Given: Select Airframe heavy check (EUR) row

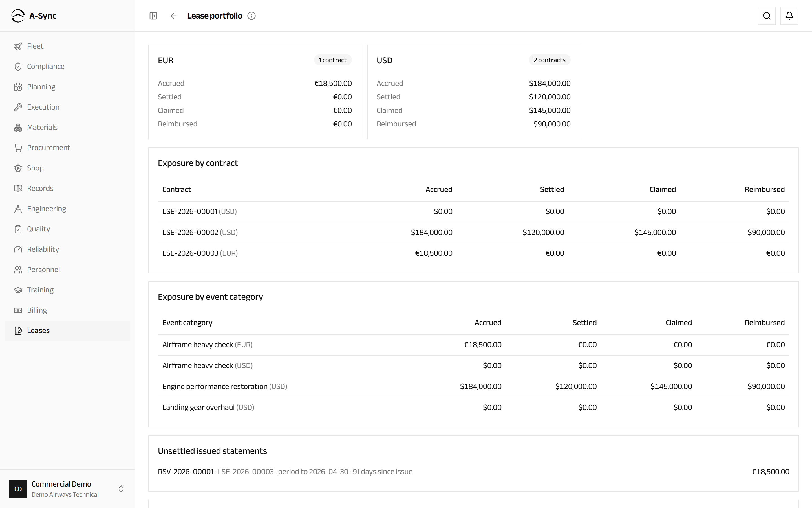Looking at the screenshot, I should coord(473,345).
